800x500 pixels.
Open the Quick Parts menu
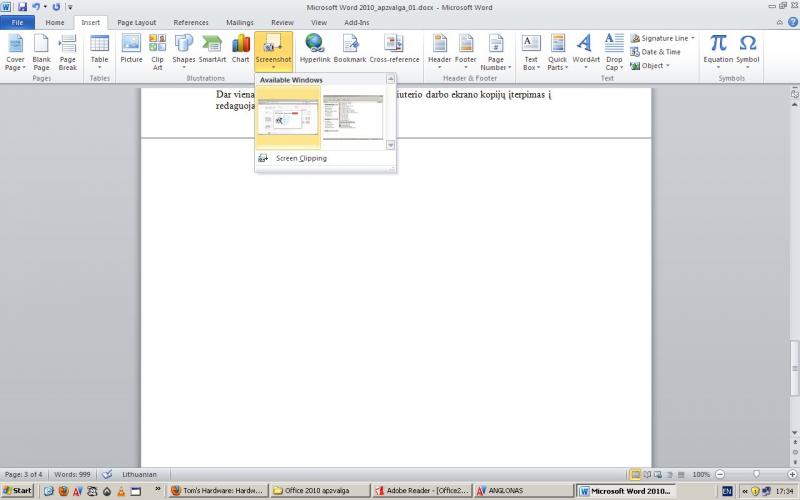557,53
